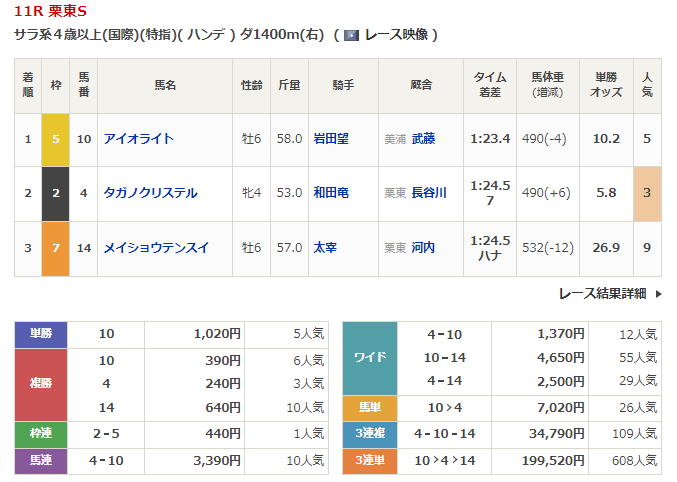
Task: Open the レース結果詳細 detailed results link
Action: click(603, 294)
